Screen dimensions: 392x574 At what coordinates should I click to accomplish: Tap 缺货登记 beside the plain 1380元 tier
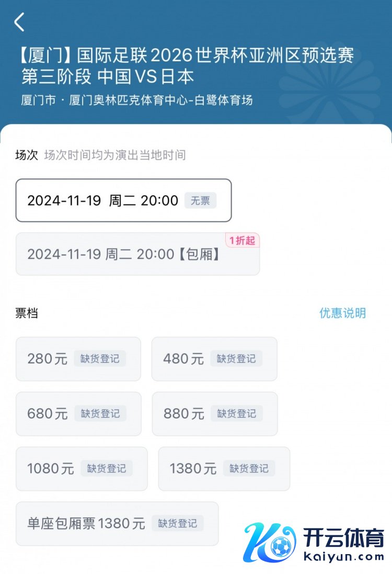pos(249,469)
